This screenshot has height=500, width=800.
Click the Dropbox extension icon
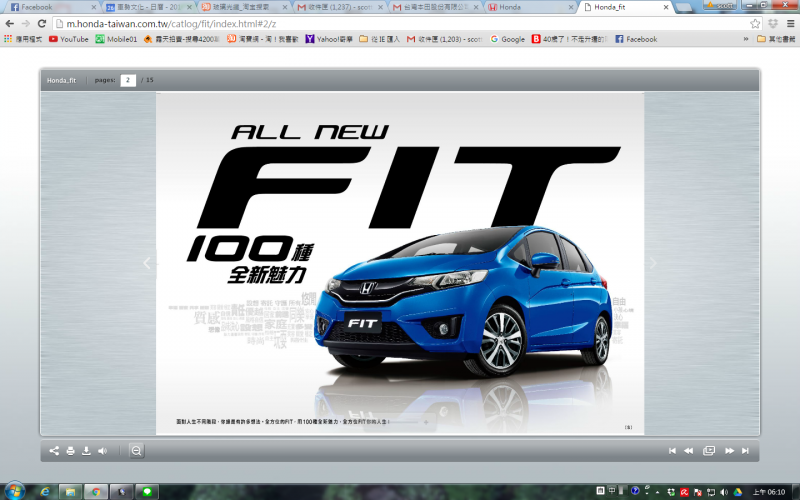(x=773, y=23)
